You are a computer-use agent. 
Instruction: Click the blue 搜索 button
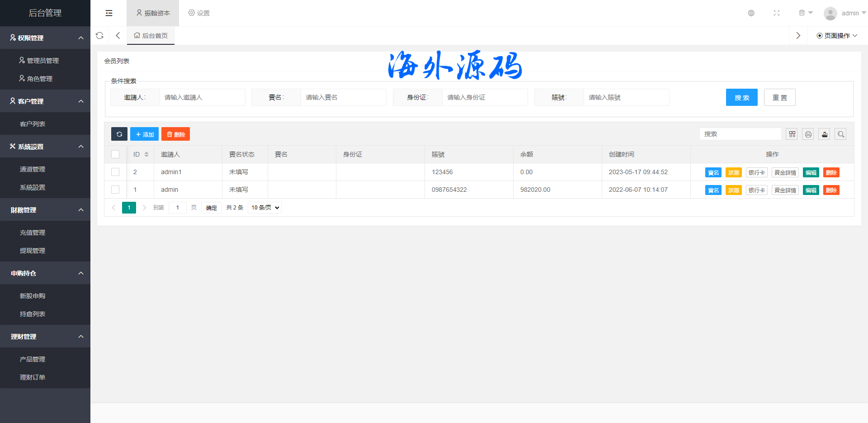tap(741, 97)
